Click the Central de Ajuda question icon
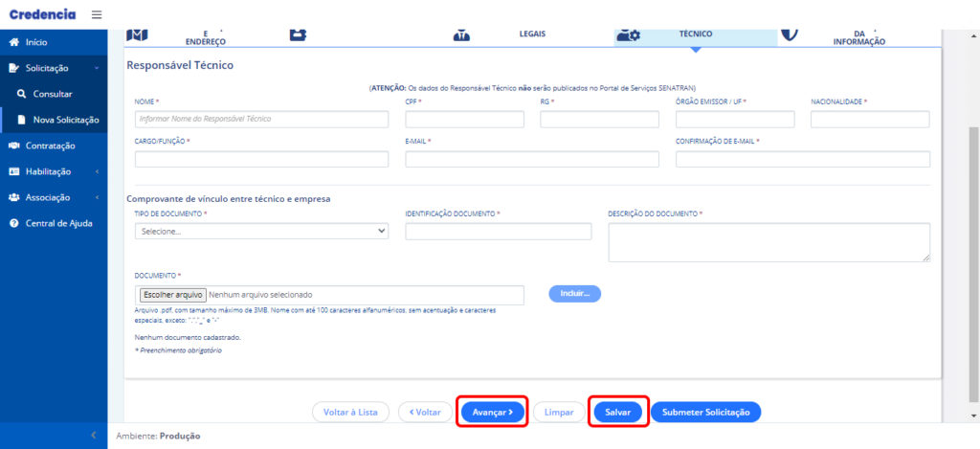This screenshot has width=980, height=449. (x=13, y=223)
